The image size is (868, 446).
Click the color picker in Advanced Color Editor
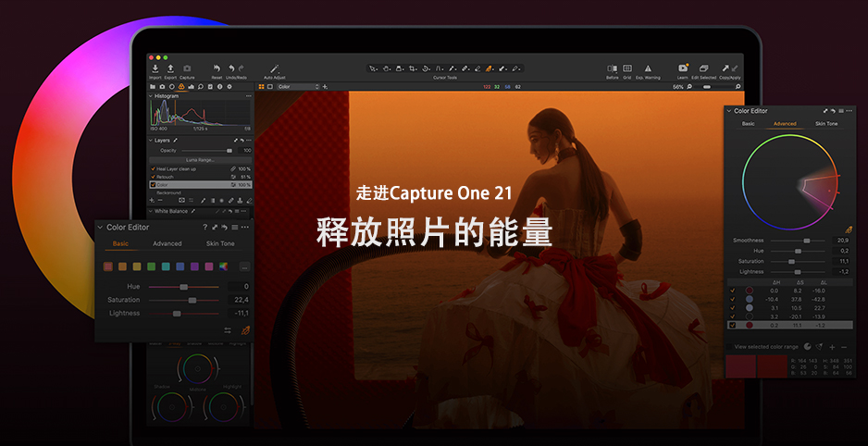click(x=848, y=229)
